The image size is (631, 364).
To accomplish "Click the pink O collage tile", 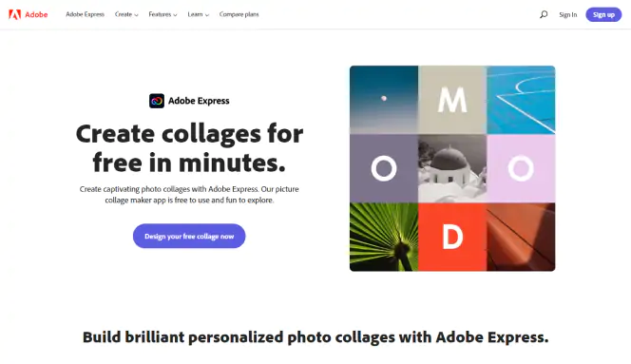I will tap(521, 168).
